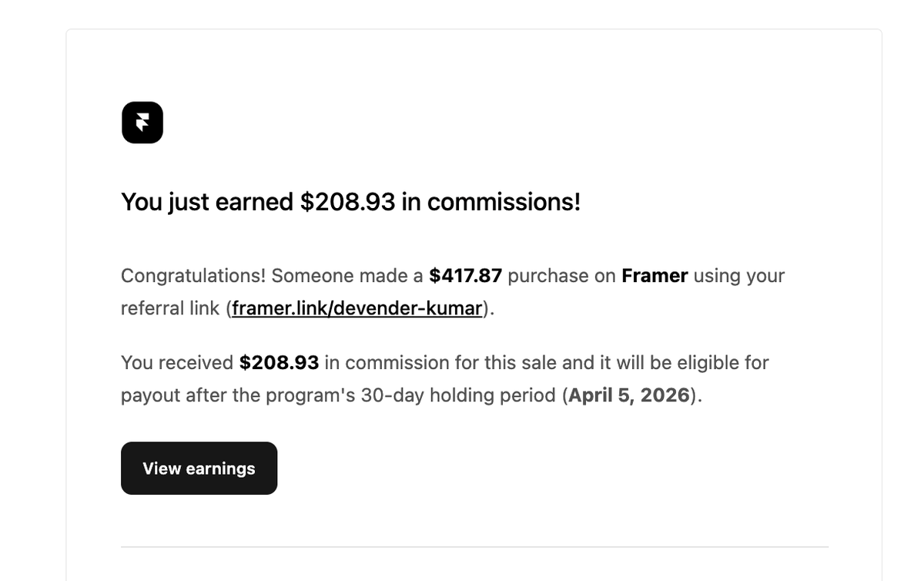Click "Someone made a" text
This screenshot has height=581, width=924.
click(346, 276)
